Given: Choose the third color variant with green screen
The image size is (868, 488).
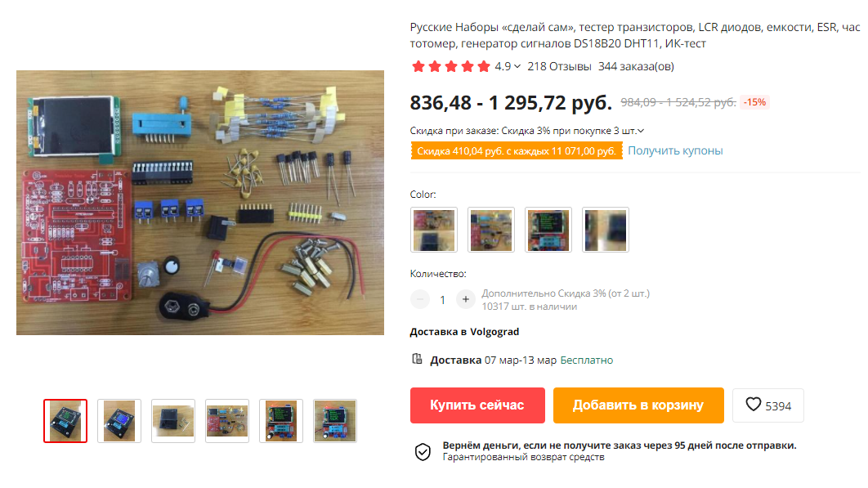Looking at the screenshot, I should point(548,230).
